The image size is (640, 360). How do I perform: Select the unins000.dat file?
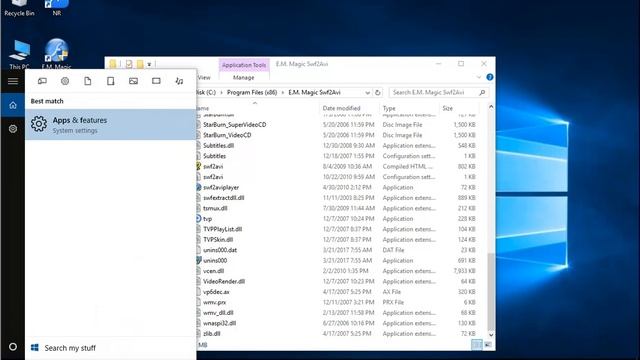click(220, 250)
